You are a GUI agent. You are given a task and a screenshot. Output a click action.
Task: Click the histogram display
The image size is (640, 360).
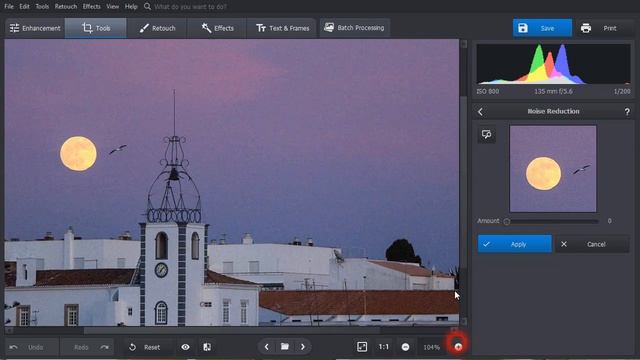click(x=553, y=64)
